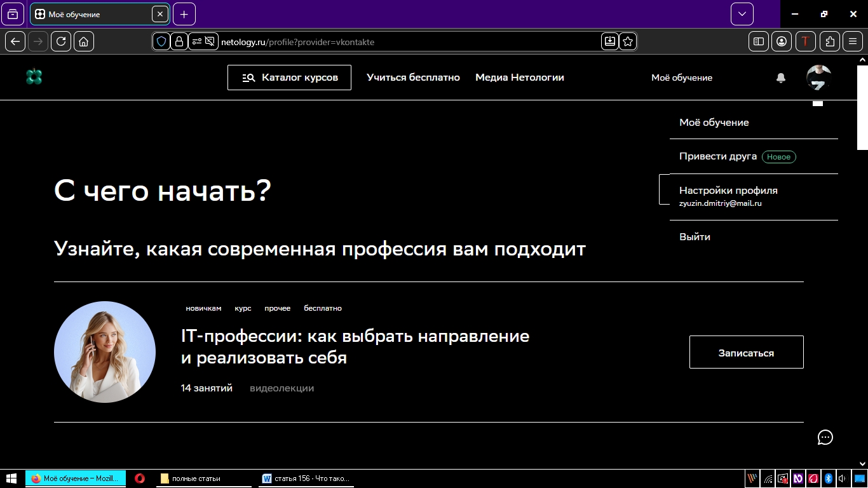Open the Firefox extensions puzzle icon
Screen dimensions: 868x488
tap(829, 41)
